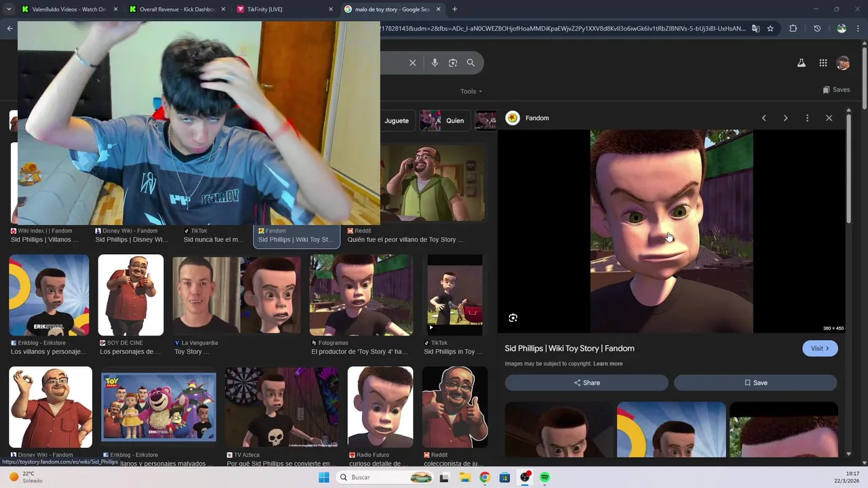Open File Explorer from the taskbar

pyautogui.click(x=465, y=477)
